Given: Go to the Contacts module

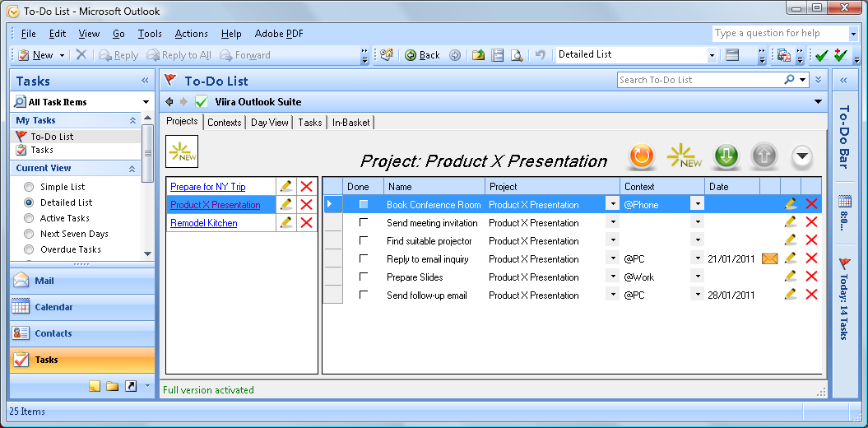Looking at the screenshot, I should point(82,333).
